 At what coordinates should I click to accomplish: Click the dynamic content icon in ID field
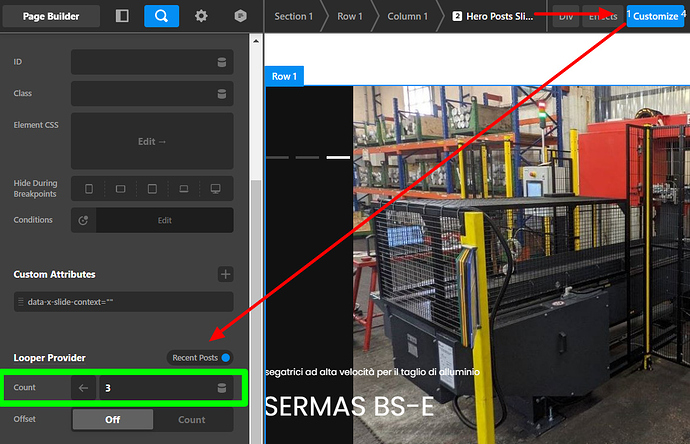pos(222,62)
